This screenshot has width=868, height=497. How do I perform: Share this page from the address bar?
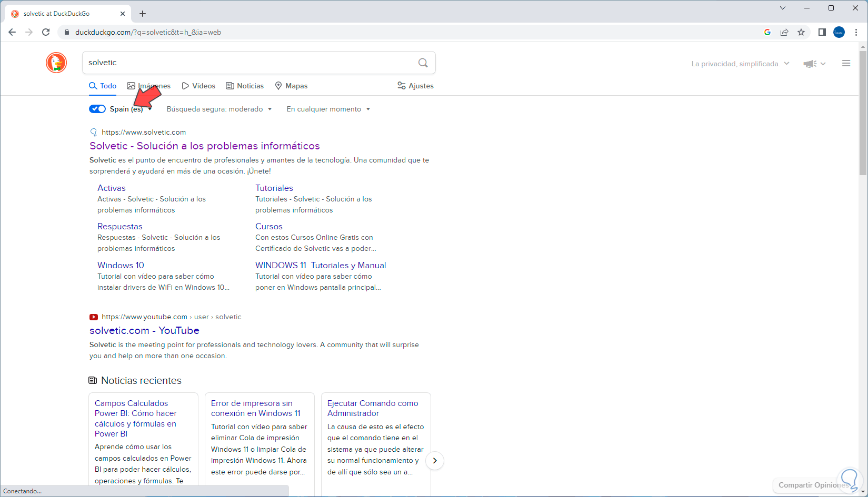click(x=784, y=32)
